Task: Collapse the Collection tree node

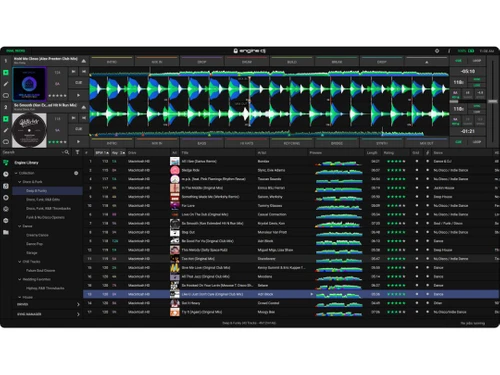Action: [x=16, y=173]
